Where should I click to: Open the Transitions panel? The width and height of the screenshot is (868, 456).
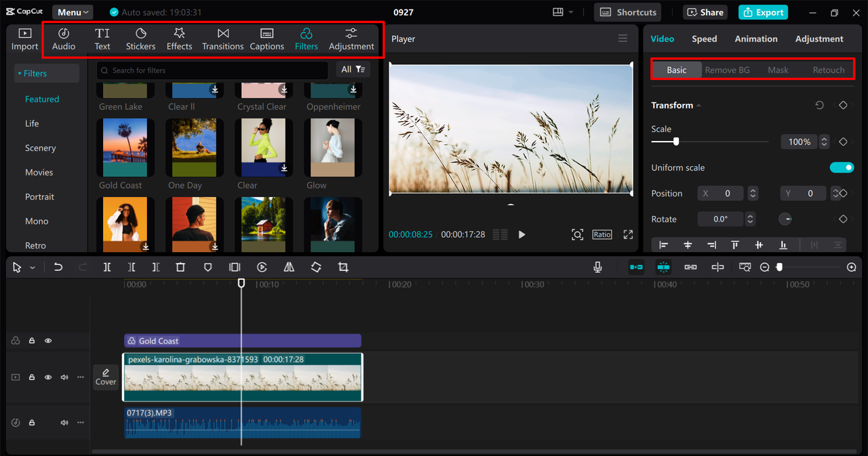[x=222, y=39]
